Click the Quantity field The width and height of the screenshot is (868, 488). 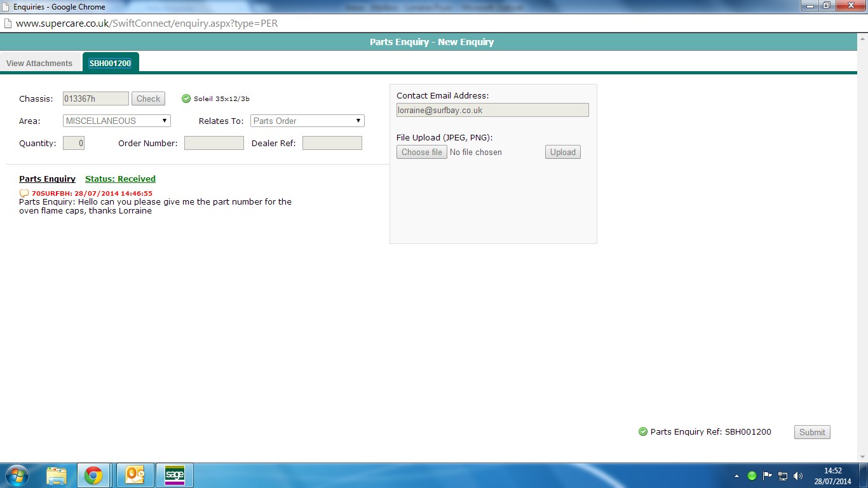click(74, 143)
